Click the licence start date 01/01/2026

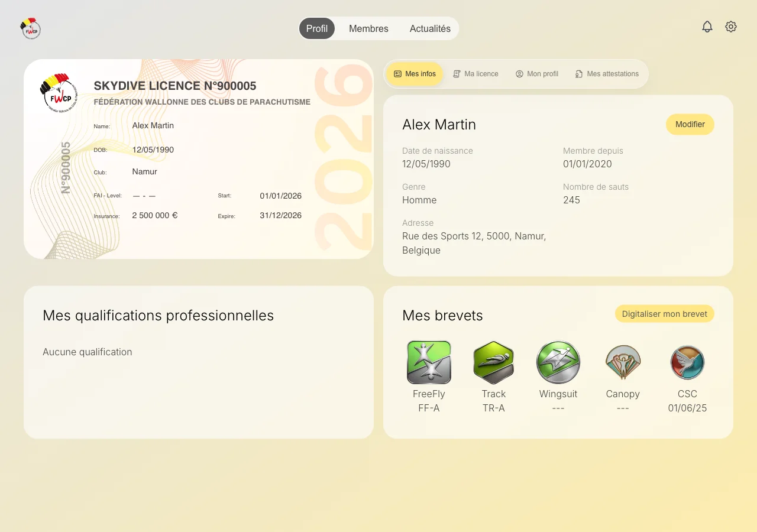280,196
